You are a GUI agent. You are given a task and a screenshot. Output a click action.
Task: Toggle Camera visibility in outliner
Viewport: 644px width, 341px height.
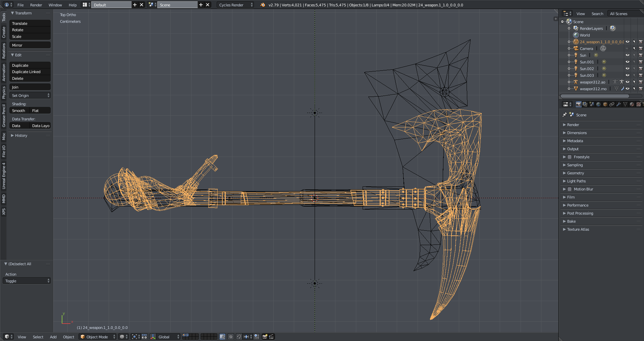[628, 48]
